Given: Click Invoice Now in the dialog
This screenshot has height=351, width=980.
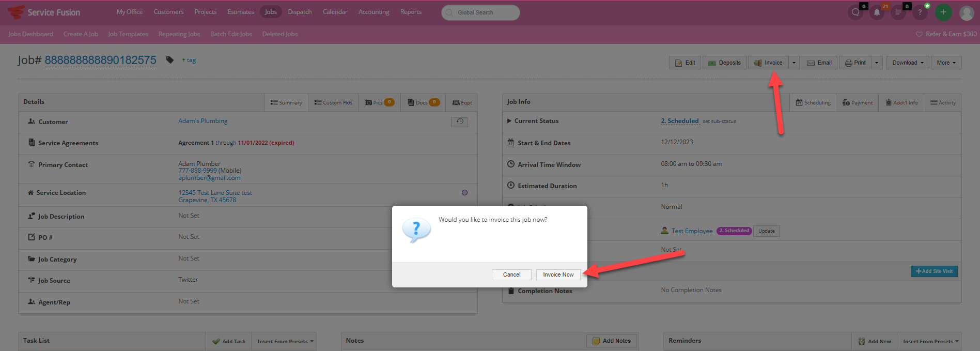Looking at the screenshot, I should click(x=558, y=274).
